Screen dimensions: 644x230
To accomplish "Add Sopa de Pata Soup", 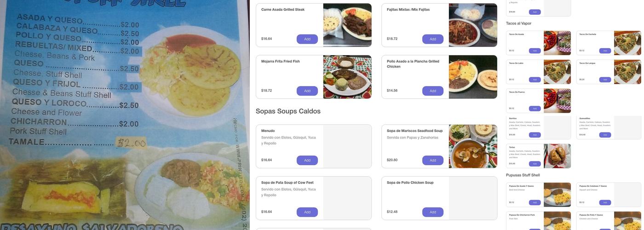I will point(307,213).
